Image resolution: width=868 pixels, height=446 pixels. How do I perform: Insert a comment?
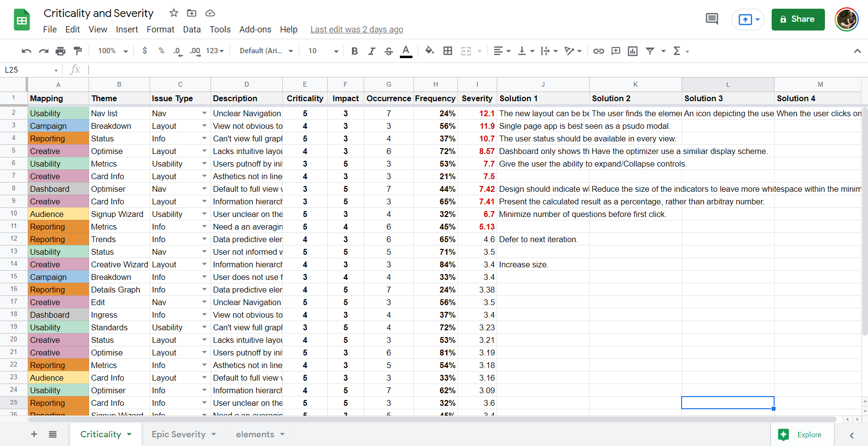(616, 51)
